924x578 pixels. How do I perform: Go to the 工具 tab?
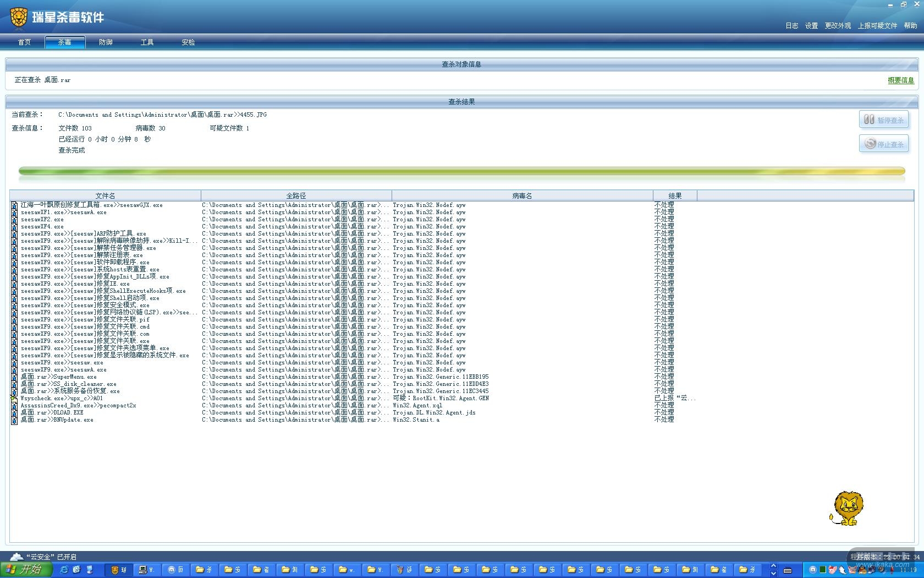[147, 42]
